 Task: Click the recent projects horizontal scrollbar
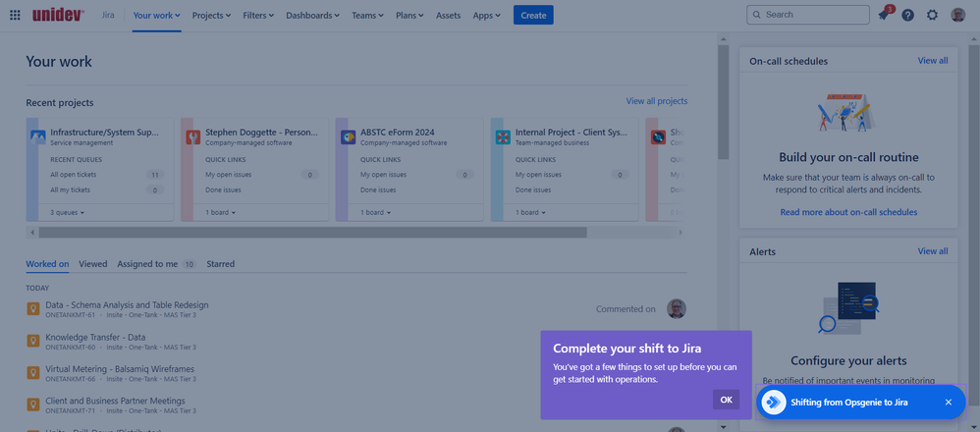312,233
